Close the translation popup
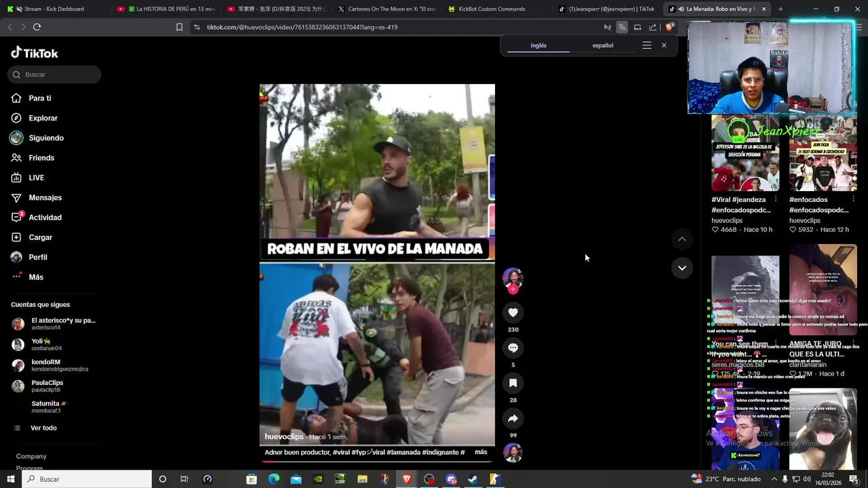Viewport: 868px width, 488px height. (664, 45)
